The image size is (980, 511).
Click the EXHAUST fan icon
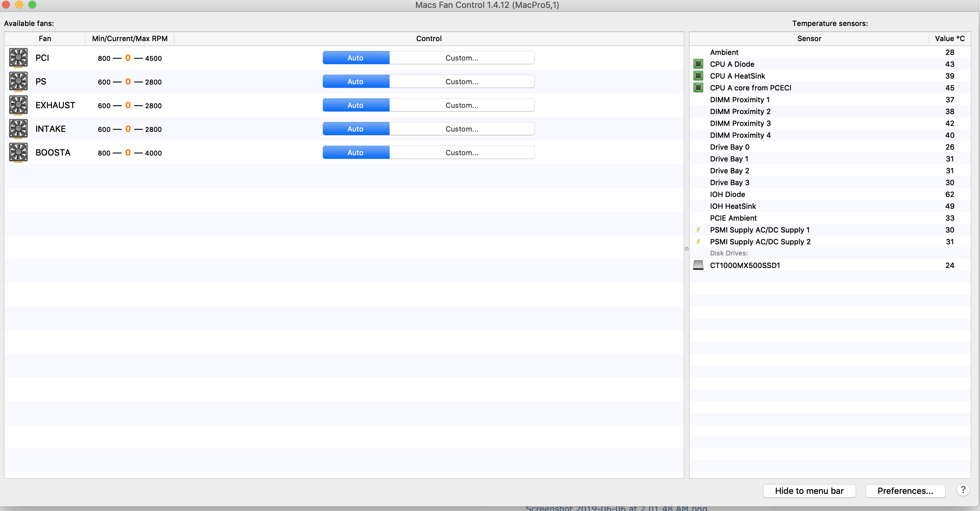pos(18,105)
